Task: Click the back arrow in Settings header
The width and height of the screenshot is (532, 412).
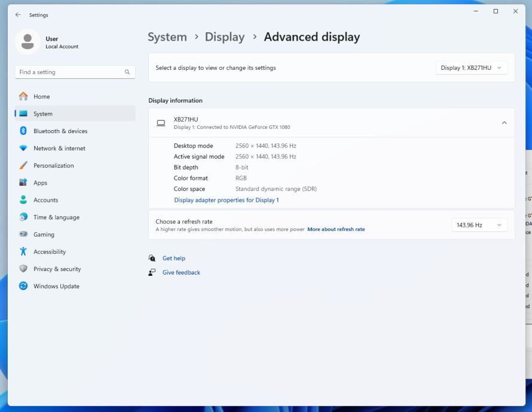Action: [x=18, y=15]
